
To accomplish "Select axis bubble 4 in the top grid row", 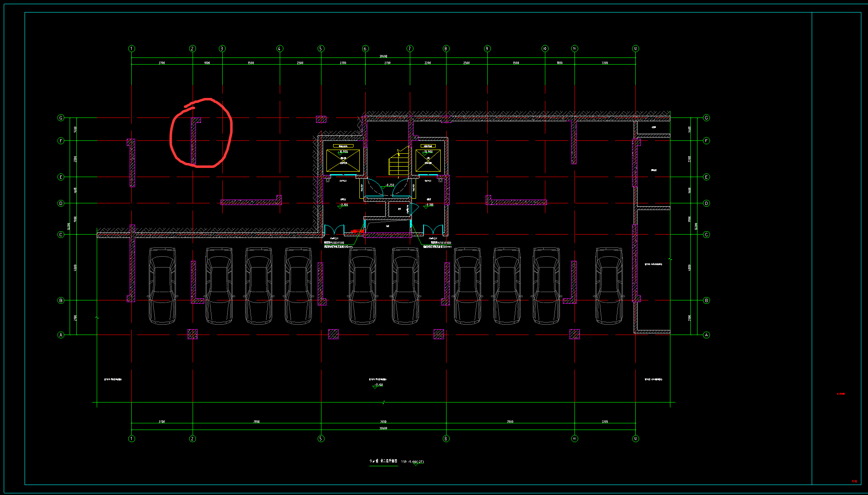I will (x=280, y=49).
